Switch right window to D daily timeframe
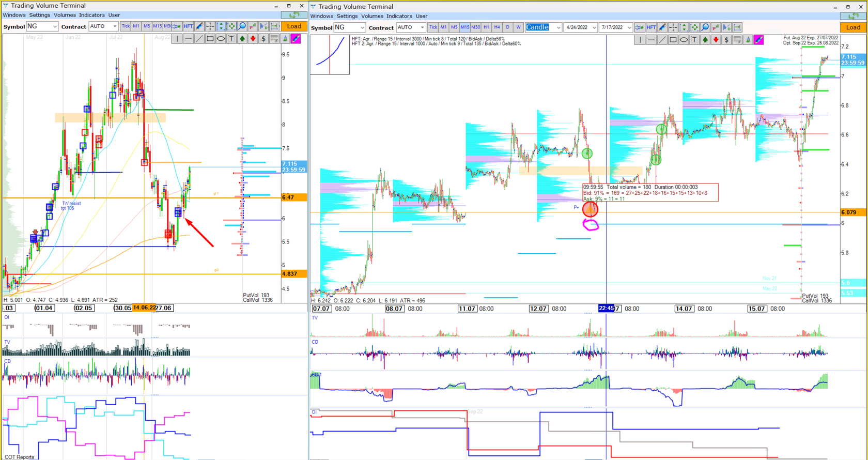Viewport: 868px width, 460px height. [x=507, y=27]
